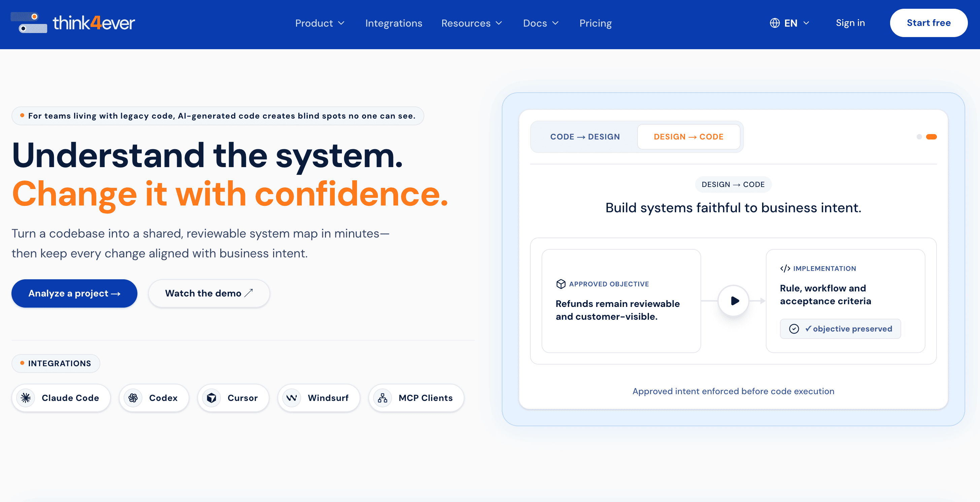Click the think4ever logo
This screenshot has height=502, width=980.
pos(73,23)
